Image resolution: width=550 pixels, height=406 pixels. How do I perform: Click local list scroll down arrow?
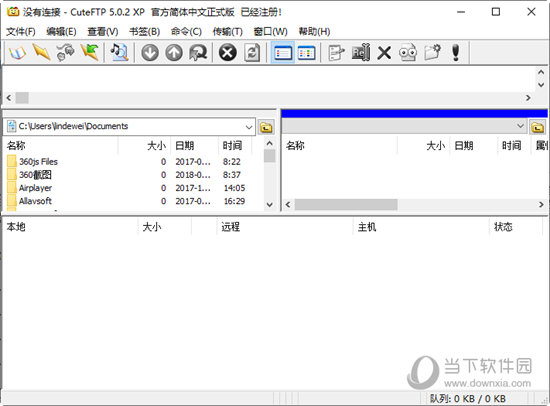[269, 205]
